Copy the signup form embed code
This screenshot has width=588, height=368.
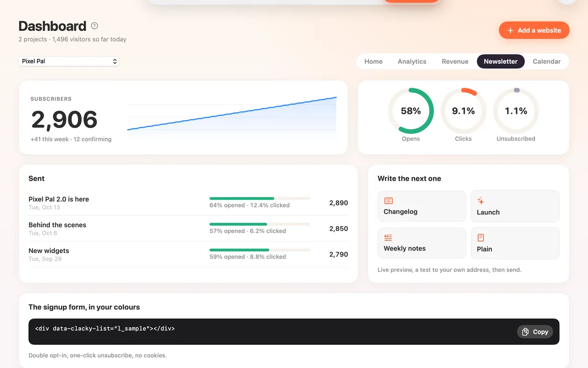pos(535,332)
